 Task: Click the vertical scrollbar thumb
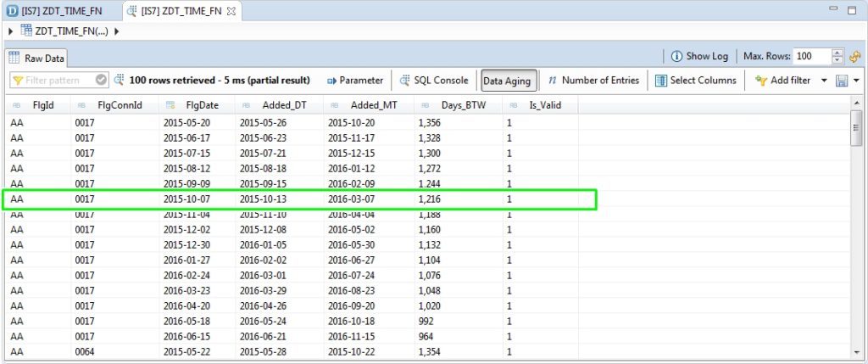click(x=856, y=127)
